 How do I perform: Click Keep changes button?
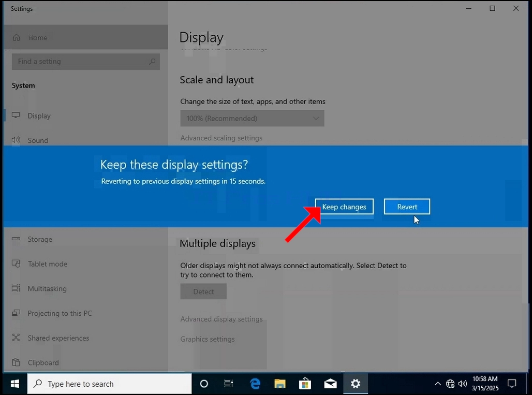tap(344, 207)
